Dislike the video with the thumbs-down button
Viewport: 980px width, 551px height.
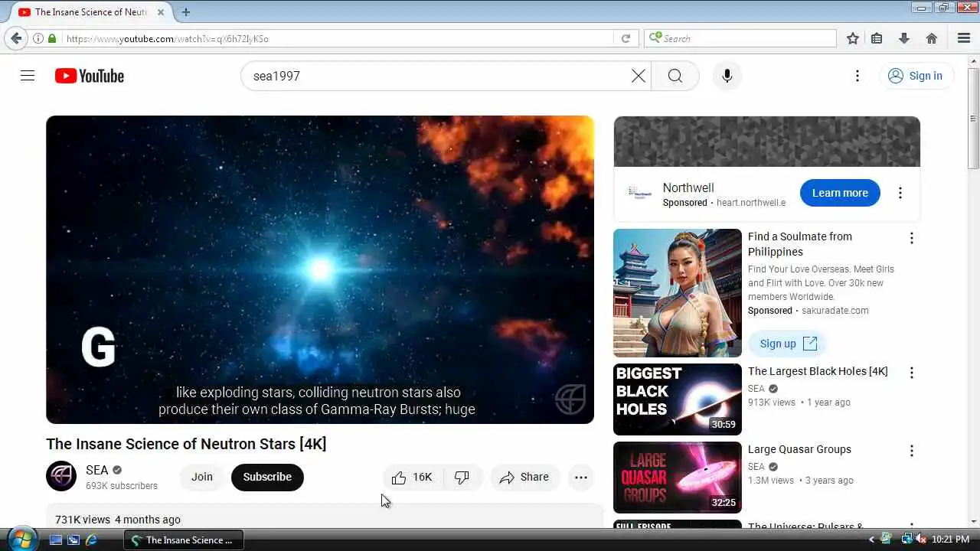(462, 477)
